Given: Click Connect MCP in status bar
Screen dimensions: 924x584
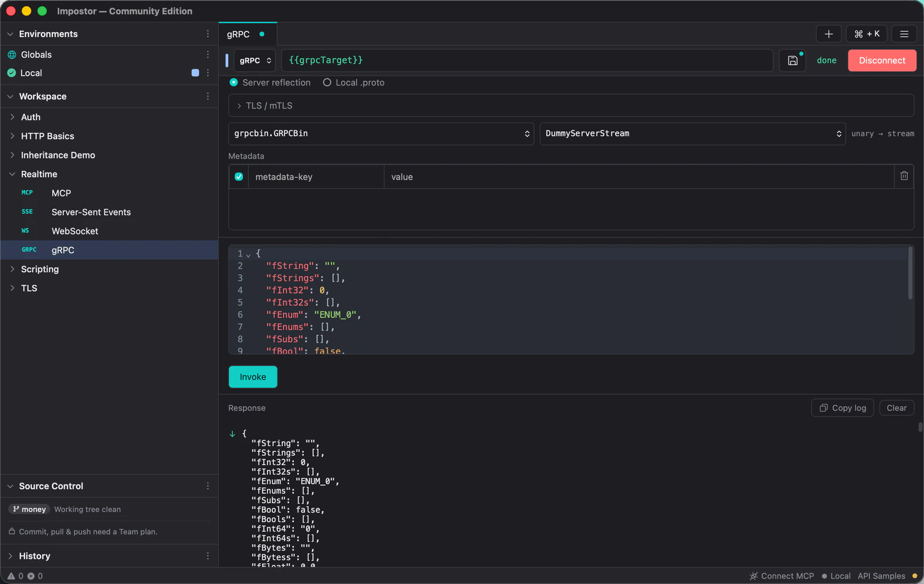Looking at the screenshot, I should [x=781, y=576].
